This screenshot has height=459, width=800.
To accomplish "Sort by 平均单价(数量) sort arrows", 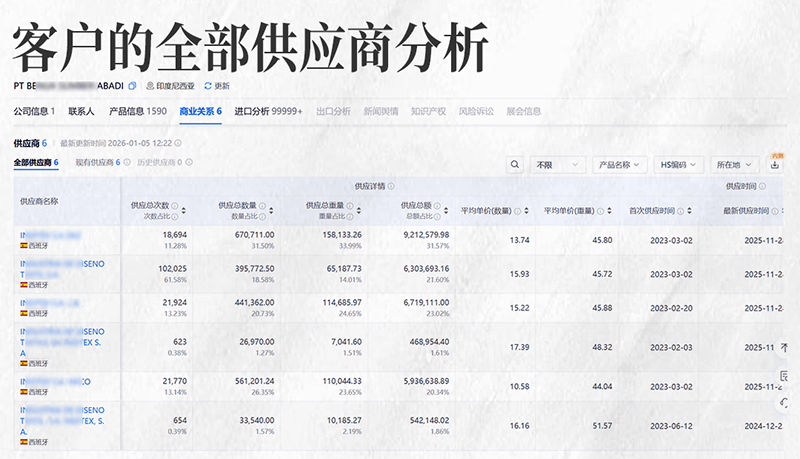I will click(526, 211).
